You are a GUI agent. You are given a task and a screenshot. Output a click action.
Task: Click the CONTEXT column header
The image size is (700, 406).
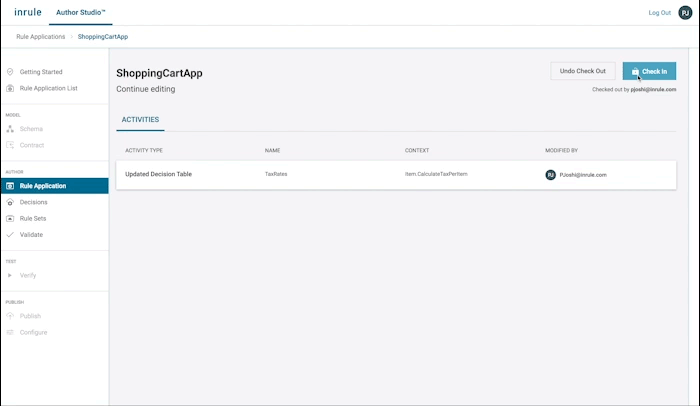pos(417,151)
